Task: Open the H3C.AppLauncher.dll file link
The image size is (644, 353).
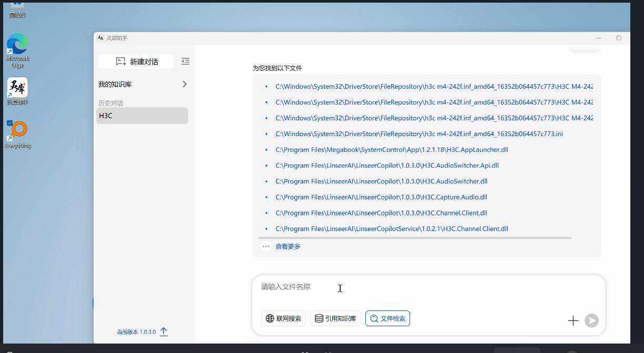Action: [x=392, y=150]
